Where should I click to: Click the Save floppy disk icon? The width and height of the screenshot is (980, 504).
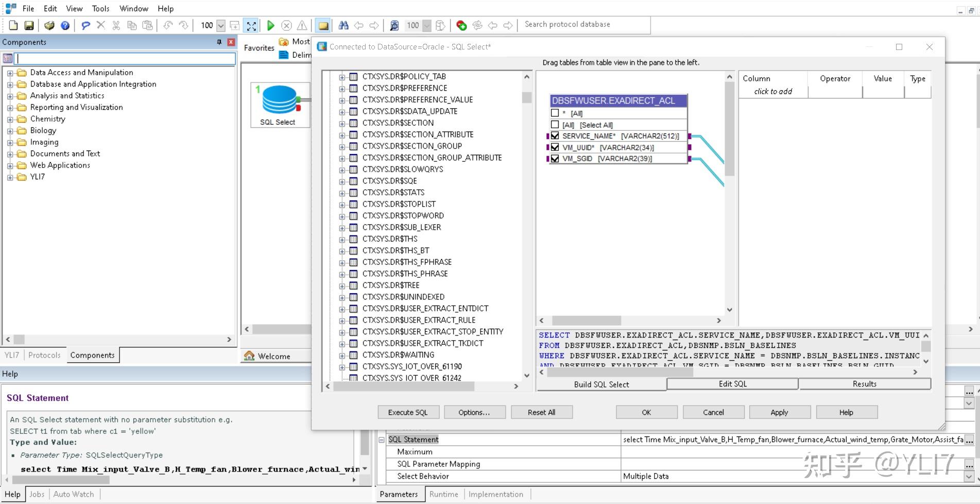pyautogui.click(x=29, y=25)
